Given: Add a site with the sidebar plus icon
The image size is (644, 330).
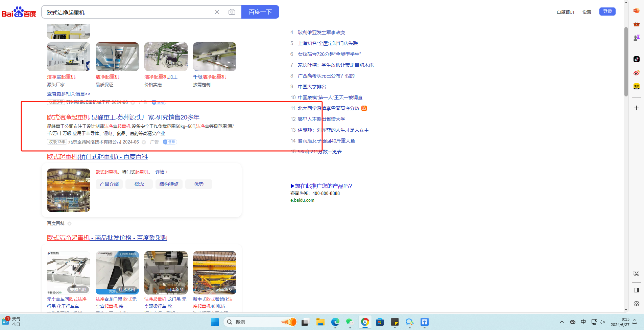Looking at the screenshot, I should tap(637, 108).
